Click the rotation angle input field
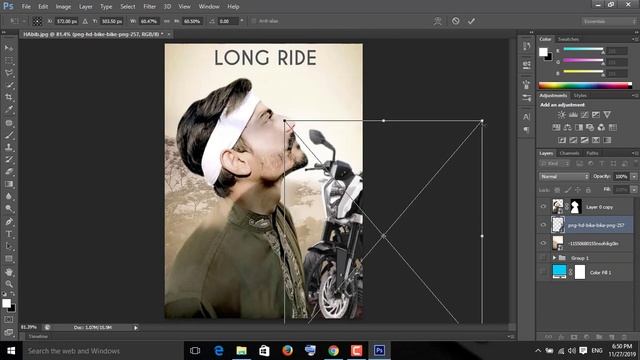640x360 pixels. [x=227, y=21]
